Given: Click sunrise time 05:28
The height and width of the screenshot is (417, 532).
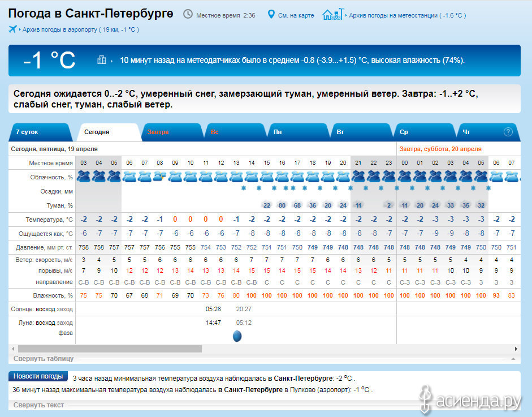Looking at the screenshot, I should click(x=213, y=309).
